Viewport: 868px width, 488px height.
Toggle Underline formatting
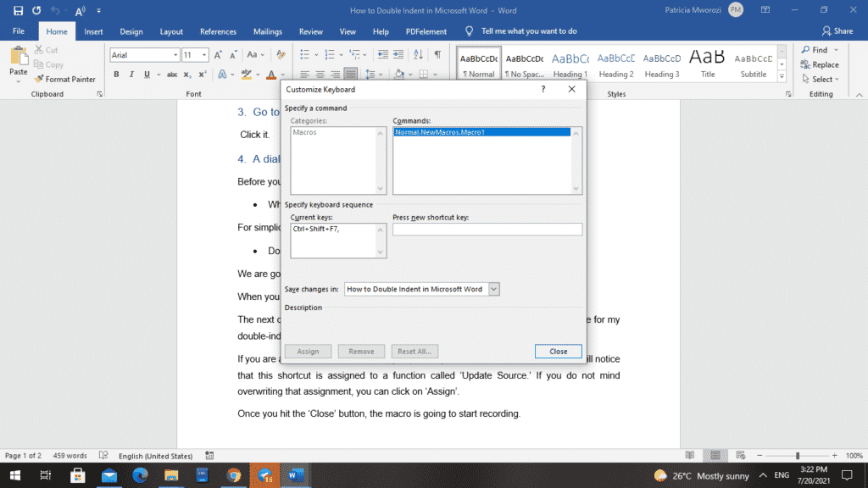[x=147, y=75]
